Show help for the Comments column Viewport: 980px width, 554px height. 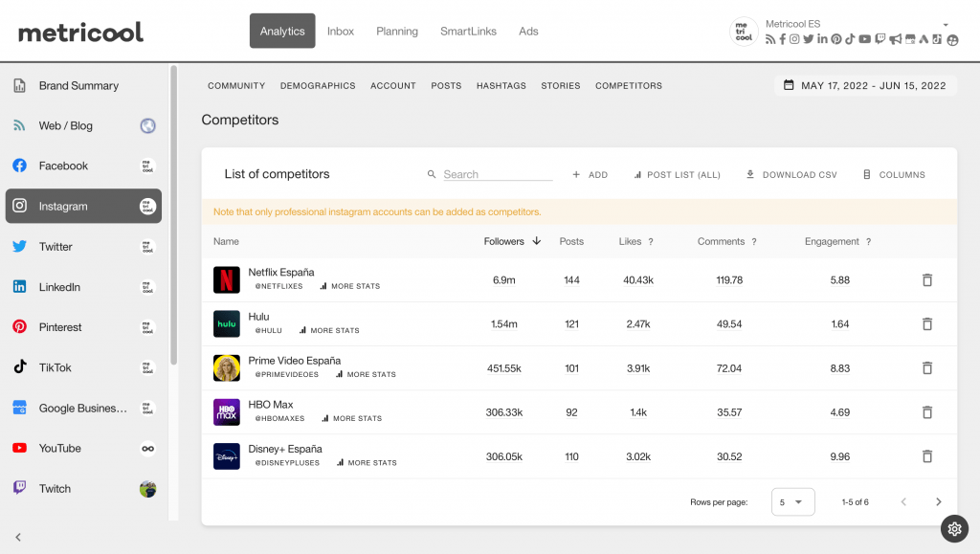(754, 242)
